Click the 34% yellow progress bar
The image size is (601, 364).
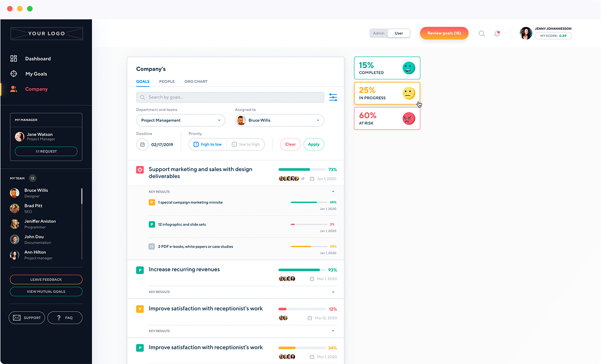coord(302,348)
